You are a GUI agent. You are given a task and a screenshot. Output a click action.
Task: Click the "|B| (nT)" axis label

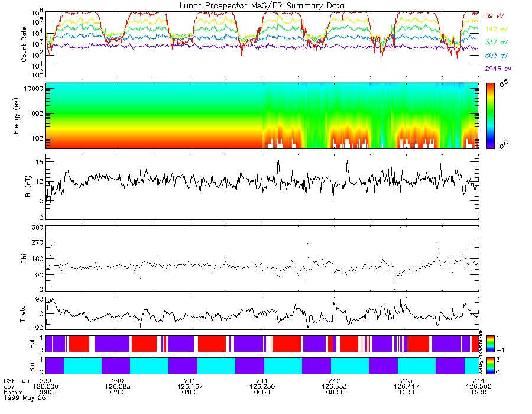(28, 187)
